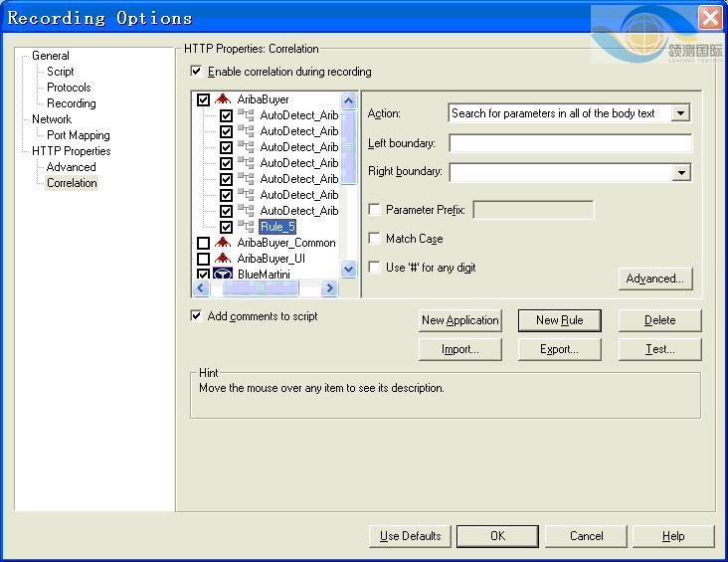Click the Left boundary input field
Screen dimensions: 728x562
pyautogui.click(x=571, y=143)
